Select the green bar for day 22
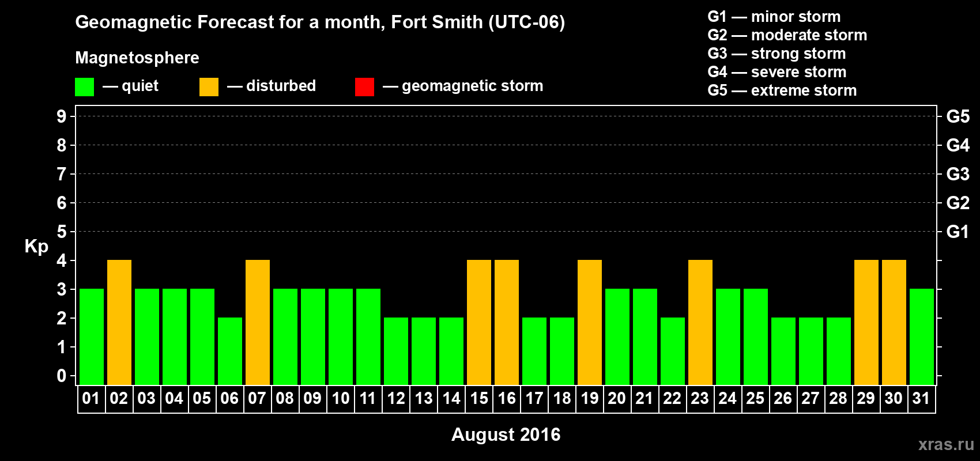980x461 pixels. tap(673, 352)
